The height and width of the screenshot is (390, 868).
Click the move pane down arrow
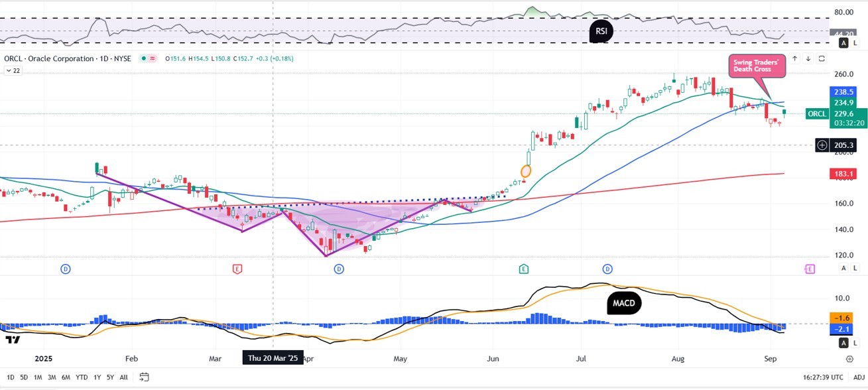tap(808, 58)
